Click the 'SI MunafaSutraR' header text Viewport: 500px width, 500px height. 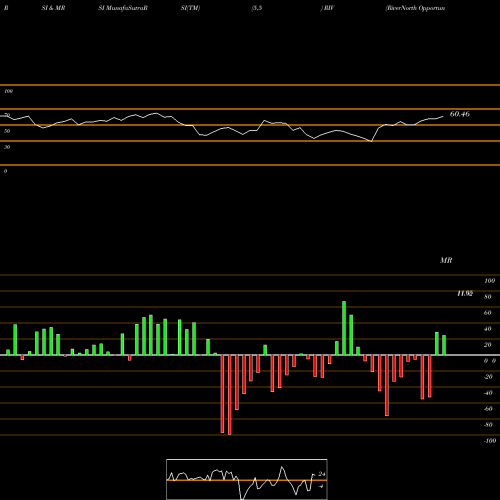click(x=123, y=8)
